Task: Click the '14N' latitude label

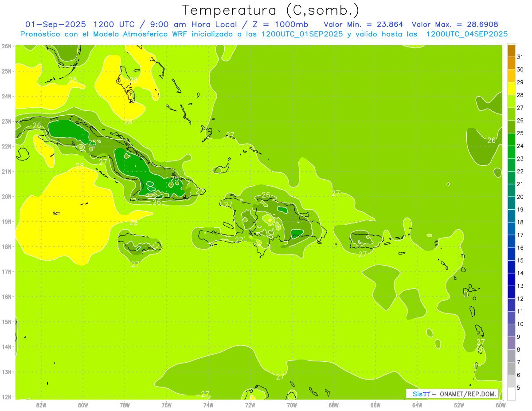Action: (6, 347)
